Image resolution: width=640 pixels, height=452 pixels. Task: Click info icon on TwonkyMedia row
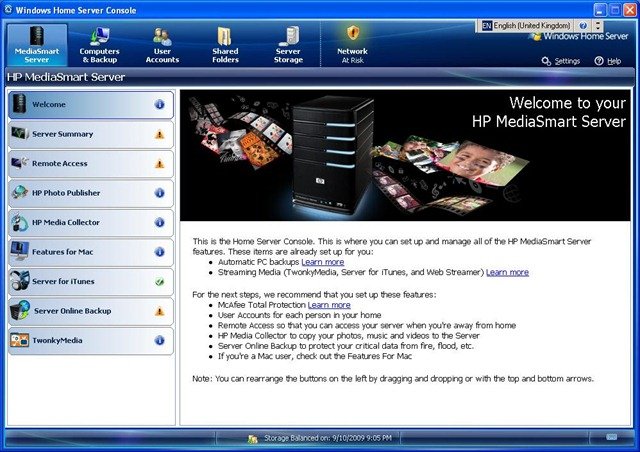(x=160, y=340)
